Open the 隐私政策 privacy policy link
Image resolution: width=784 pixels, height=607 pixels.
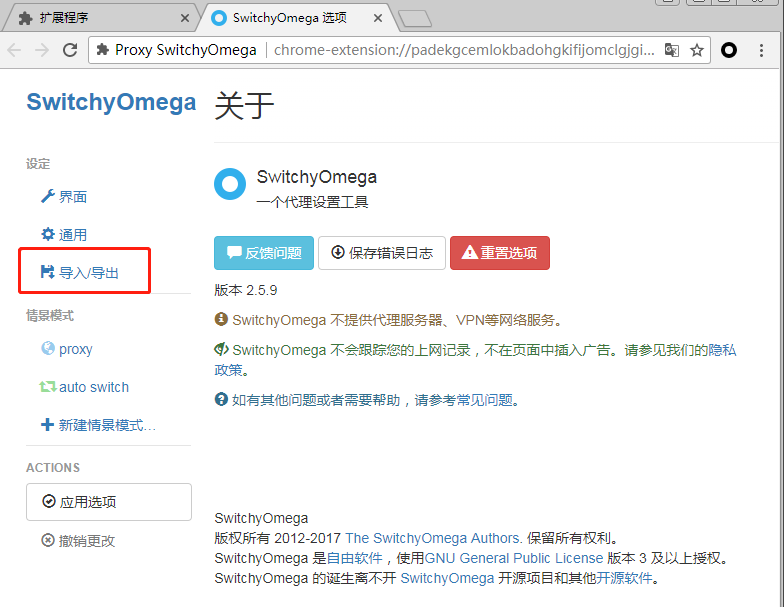[x=722, y=350]
